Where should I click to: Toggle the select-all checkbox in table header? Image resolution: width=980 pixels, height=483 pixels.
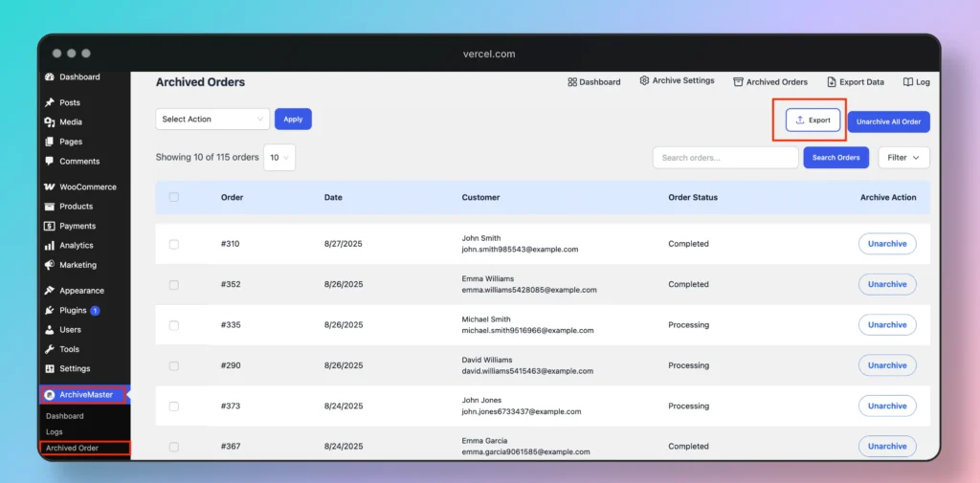pos(174,197)
